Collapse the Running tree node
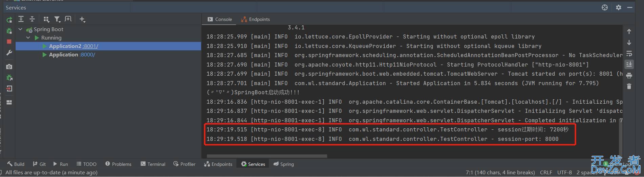This screenshot has height=177, width=644. (28, 38)
